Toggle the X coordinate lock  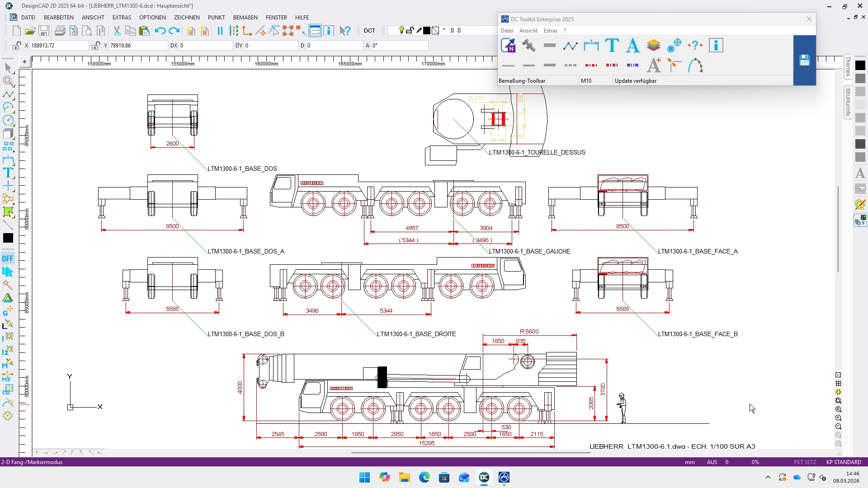pos(17,46)
